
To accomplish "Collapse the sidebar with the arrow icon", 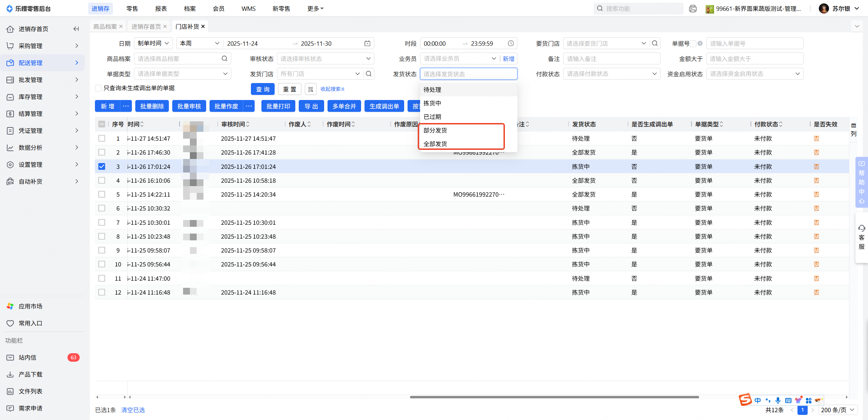I will [76, 29].
